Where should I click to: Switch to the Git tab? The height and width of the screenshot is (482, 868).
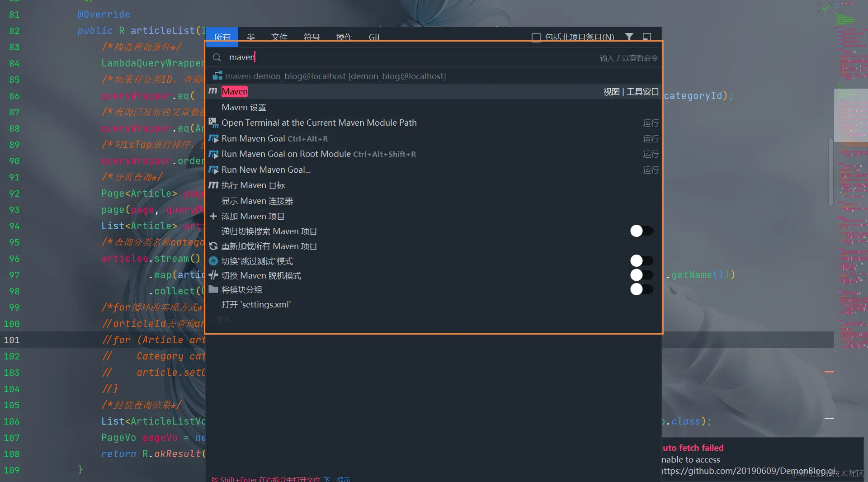[374, 37]
